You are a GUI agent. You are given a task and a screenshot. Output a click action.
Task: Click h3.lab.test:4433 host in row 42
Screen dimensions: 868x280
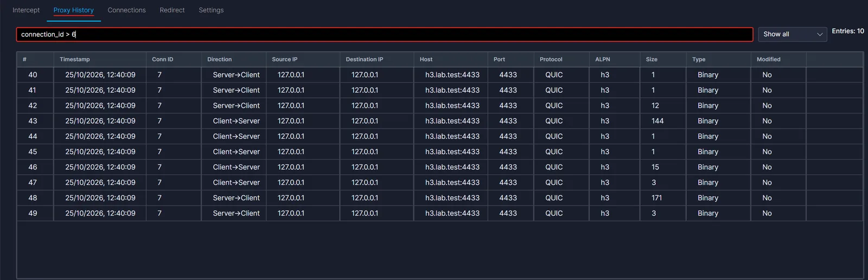pyautogui.click(x=452, y=105)
